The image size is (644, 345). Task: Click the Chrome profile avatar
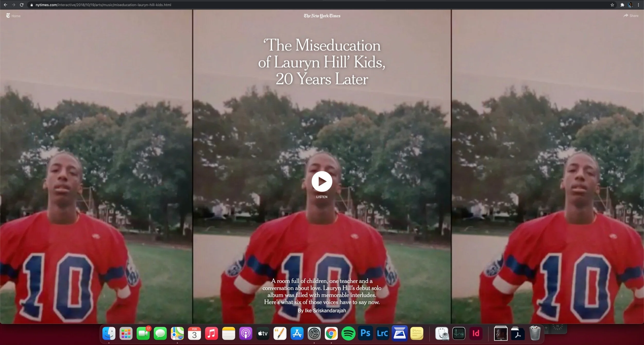point(630,5)
